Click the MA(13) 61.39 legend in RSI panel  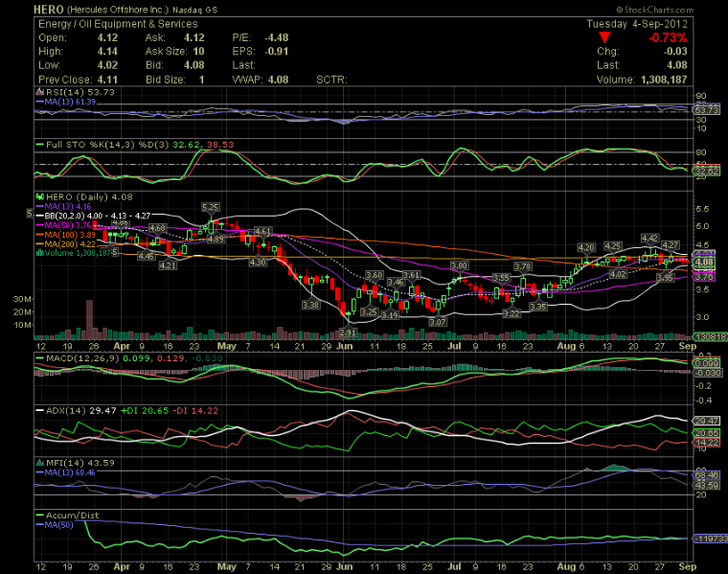click(70, 102)
